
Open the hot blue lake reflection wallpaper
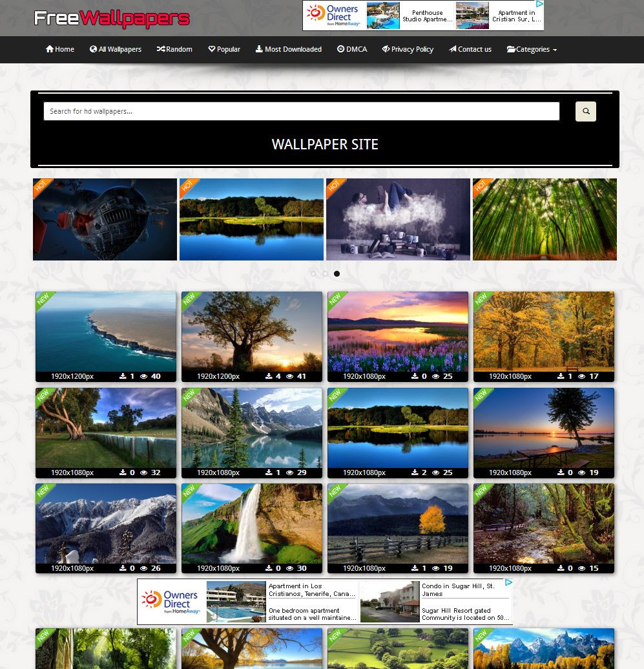point(252,219)
